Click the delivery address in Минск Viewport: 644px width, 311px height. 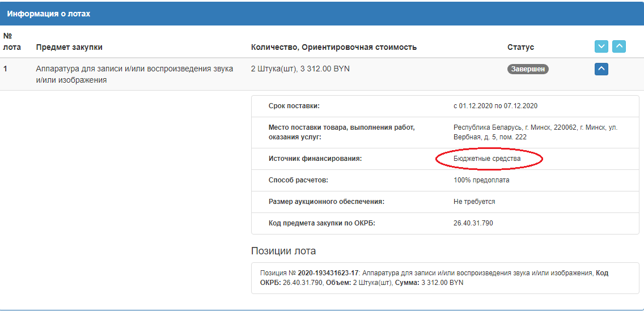point(536,132)
